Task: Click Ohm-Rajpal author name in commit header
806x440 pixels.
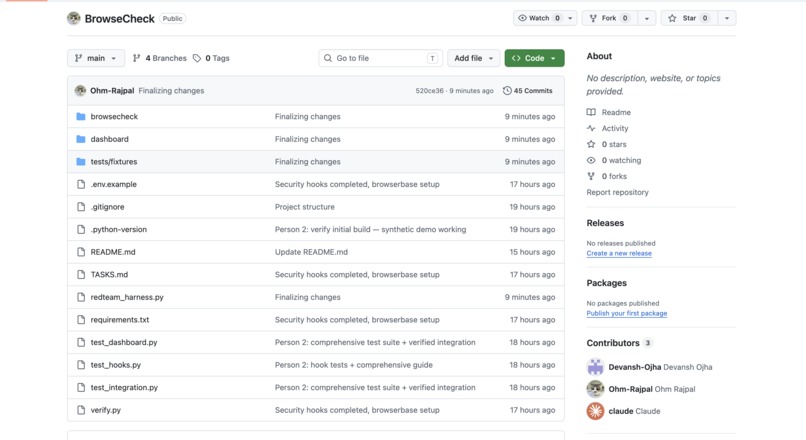Action: [x=112, y=90]
